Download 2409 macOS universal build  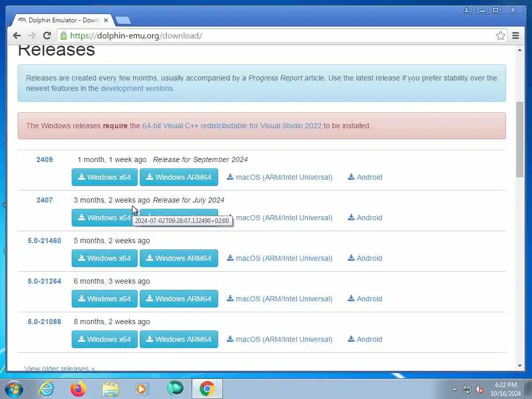(x=280, y=177)
